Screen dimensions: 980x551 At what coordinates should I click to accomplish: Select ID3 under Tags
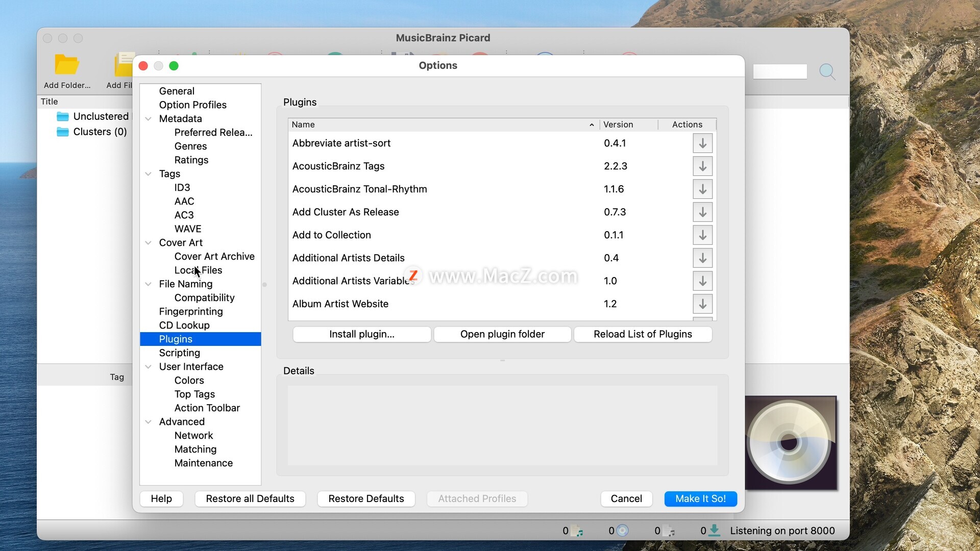[182, 188]
